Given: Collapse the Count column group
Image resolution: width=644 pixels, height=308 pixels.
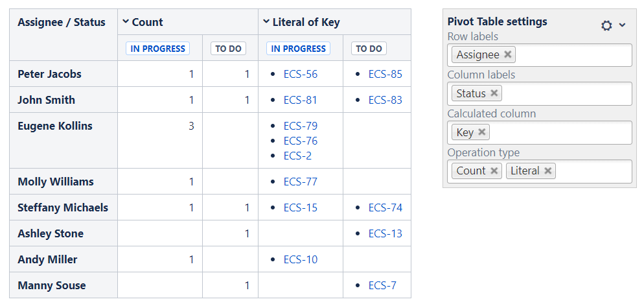Looking at the screenshot, I should 126,22.
